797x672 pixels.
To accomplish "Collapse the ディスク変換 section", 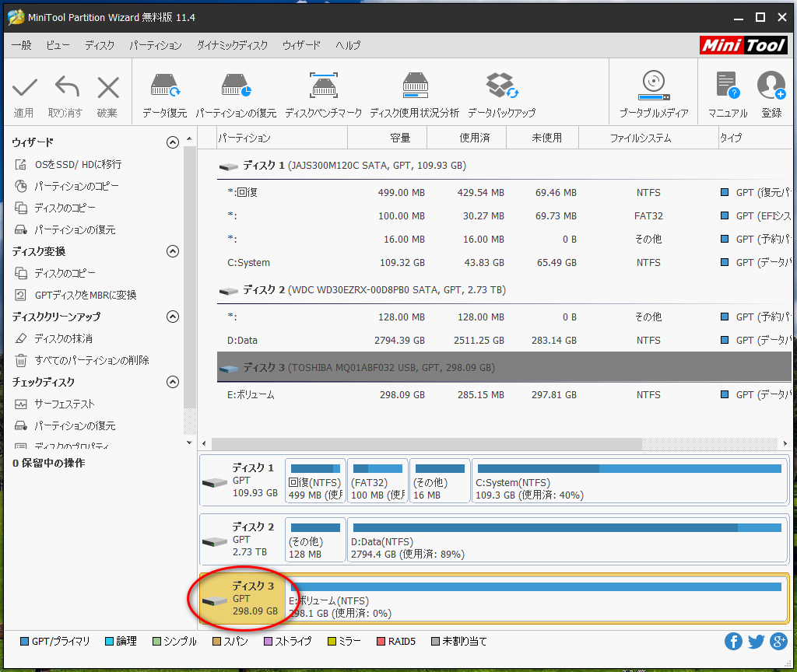I will coord(173,251).
